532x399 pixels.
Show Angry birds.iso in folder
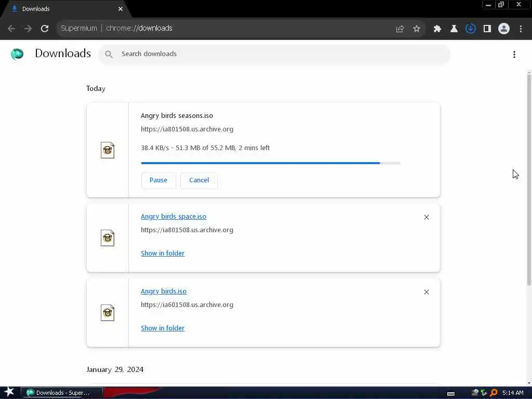pos(163,328)
